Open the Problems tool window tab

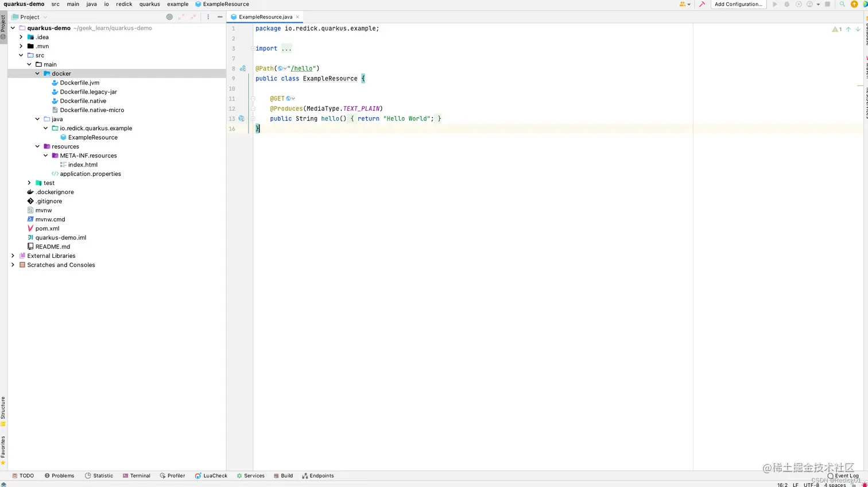tap(59, 476)
